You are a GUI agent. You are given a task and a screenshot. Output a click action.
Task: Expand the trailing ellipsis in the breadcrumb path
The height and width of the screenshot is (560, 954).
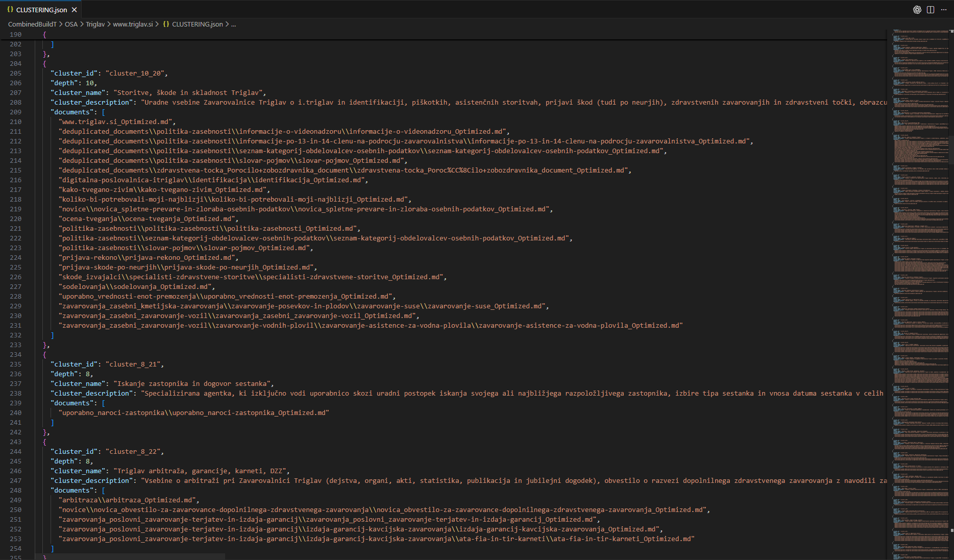pyautogui.click(x=233, y=24)
